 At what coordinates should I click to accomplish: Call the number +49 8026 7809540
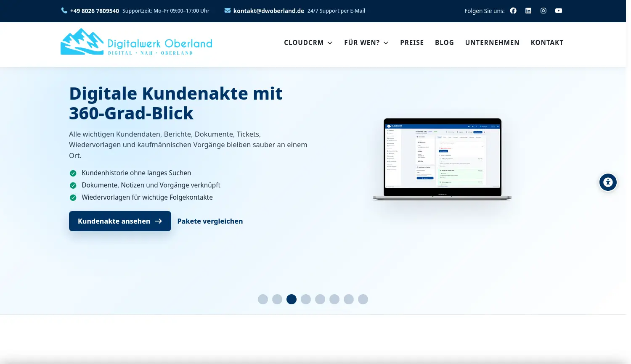pyautogui.click(x=95, y=11)
